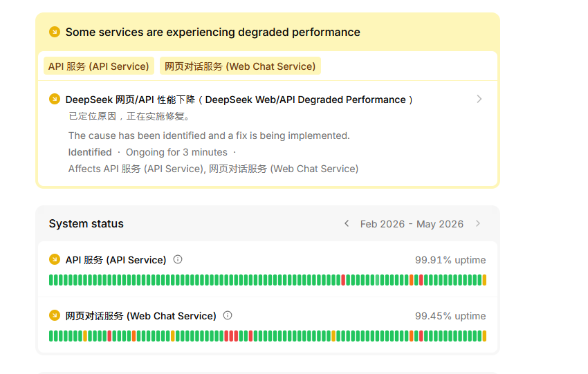The image size is (588, 374).
Task: Select the API Service affected tag
Action: (x=99, y=66)
